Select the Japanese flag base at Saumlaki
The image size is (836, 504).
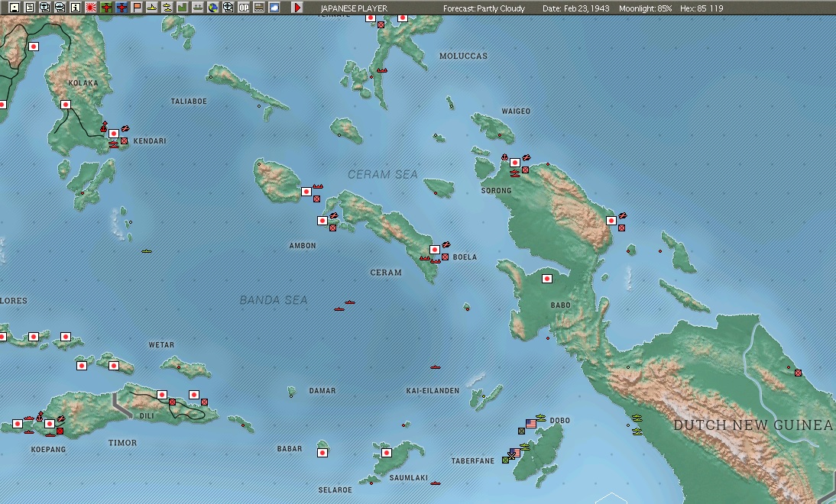[387, 453]
